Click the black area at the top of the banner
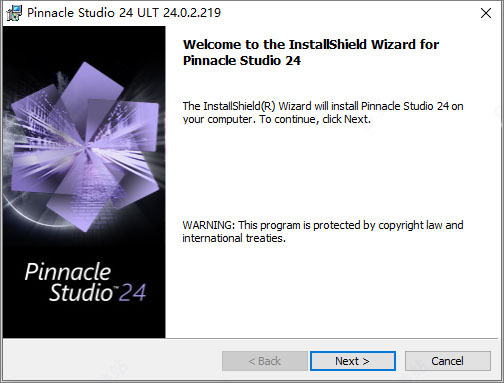504x383 pixels. pyautogui.click(x=84, y=42)
